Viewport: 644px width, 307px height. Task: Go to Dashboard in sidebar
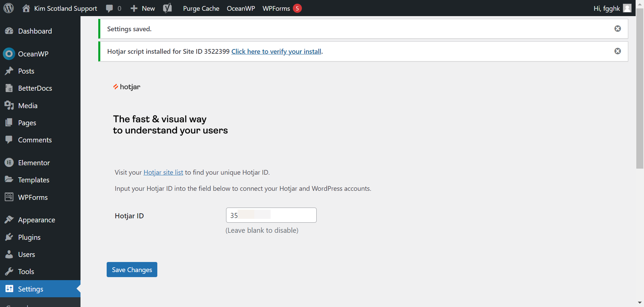pyautogui.click(x=40, y=31)
